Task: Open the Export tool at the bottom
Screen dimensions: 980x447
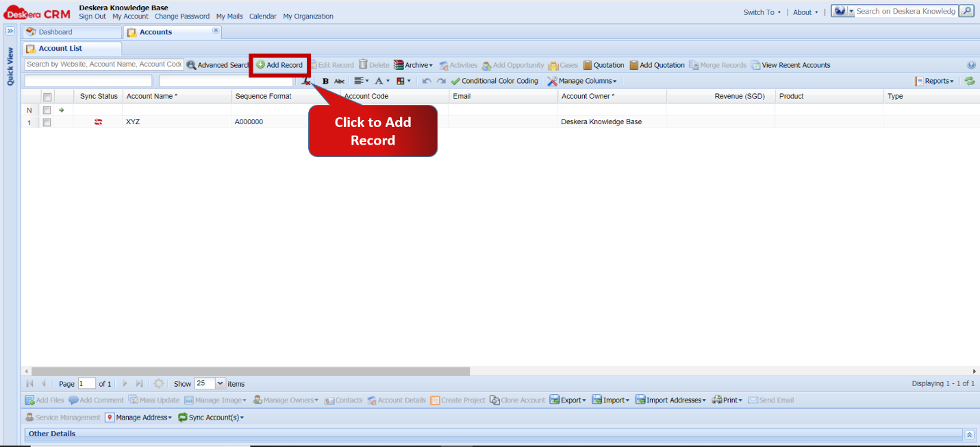Action: [x=568, y=400]
